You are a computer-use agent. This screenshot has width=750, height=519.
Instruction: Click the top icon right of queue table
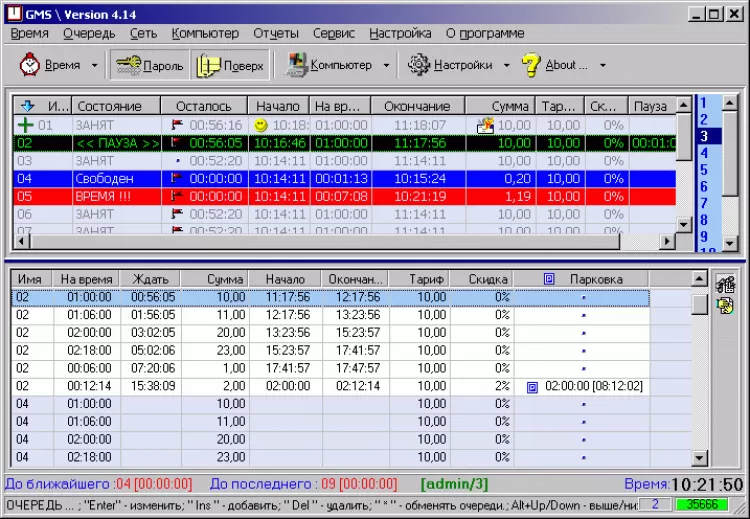click(x=725, y=284)
